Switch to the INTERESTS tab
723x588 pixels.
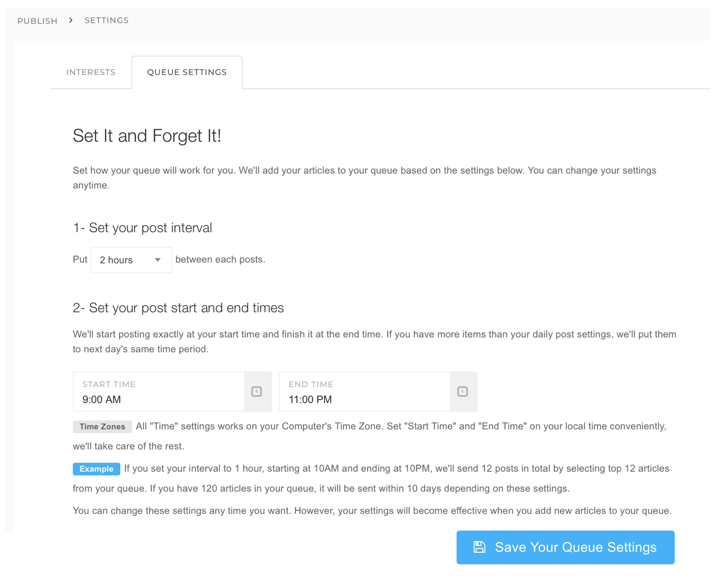coord(91,72)
